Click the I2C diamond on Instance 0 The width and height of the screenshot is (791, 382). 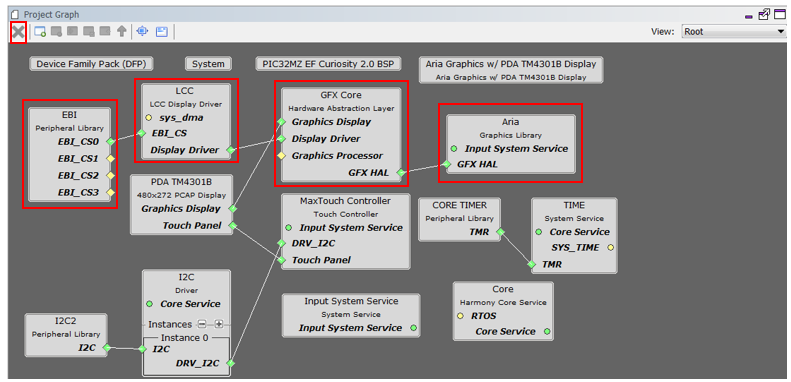point(143,349)
